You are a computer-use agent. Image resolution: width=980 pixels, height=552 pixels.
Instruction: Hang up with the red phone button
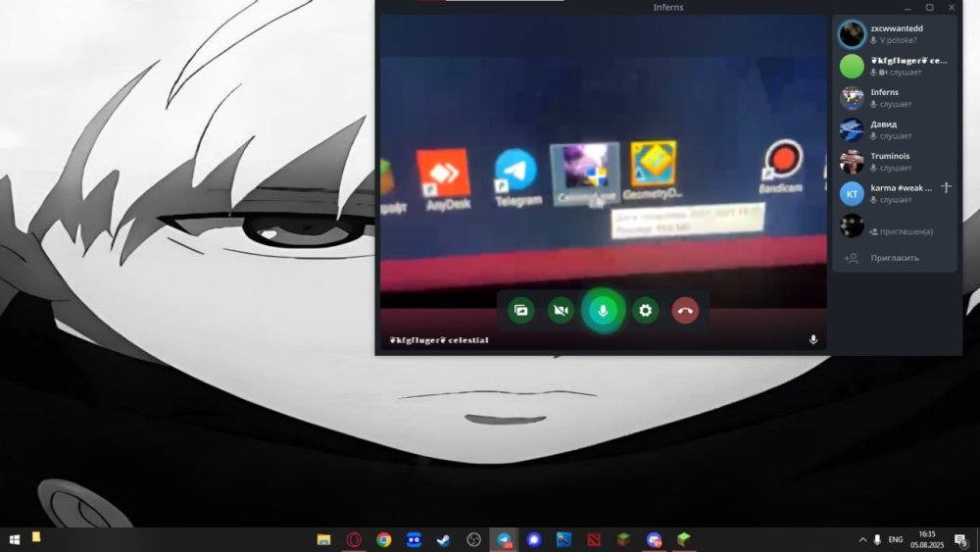[x=685, y=311]
